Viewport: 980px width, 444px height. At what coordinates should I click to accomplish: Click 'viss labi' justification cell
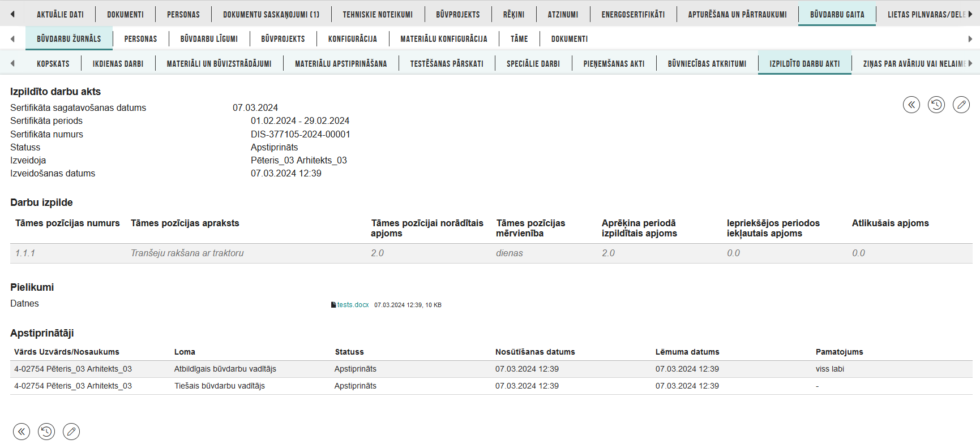(830, 369)
